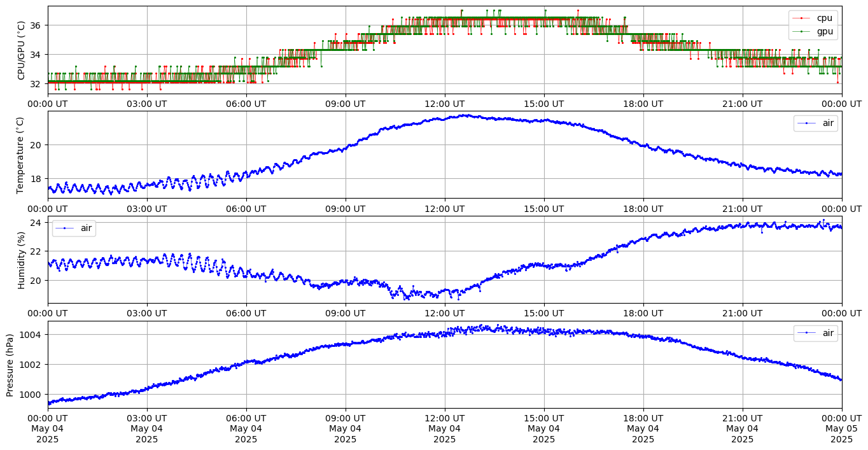
Task: Click the gpu legend entry label
Action: (824, 31)
